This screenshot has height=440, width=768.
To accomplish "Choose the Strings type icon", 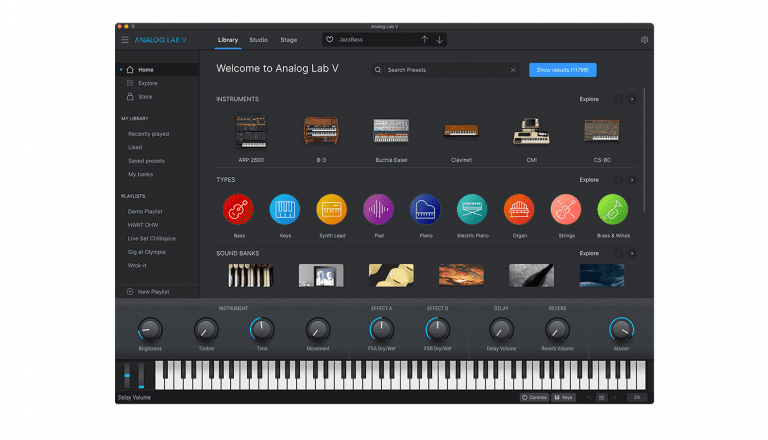I will pyautogui.click(x=566, y=209).
